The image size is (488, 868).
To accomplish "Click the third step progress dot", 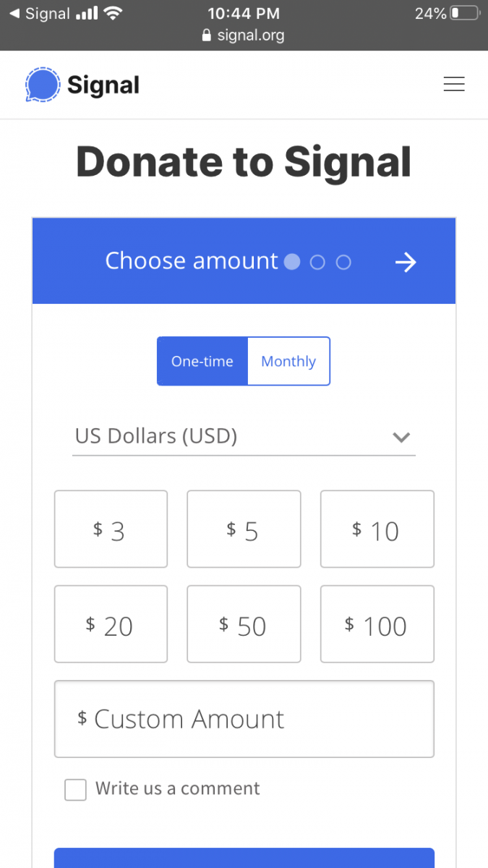I will (343, 262).
